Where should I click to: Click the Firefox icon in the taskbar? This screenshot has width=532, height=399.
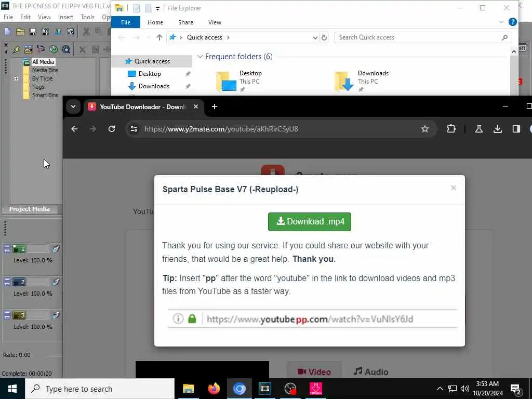point(214,389)
